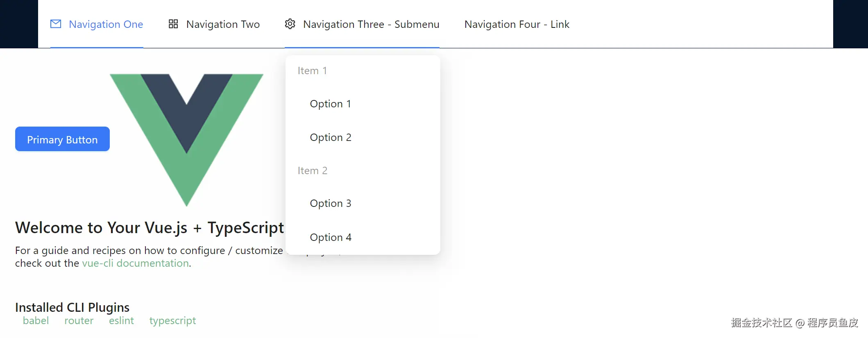Open the Navigation One menu item
This screenshot has width=868, height=338.
tap(106, 25)
